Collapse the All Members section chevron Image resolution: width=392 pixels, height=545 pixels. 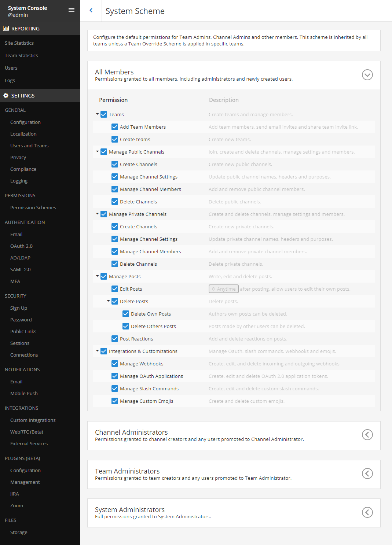367,75
